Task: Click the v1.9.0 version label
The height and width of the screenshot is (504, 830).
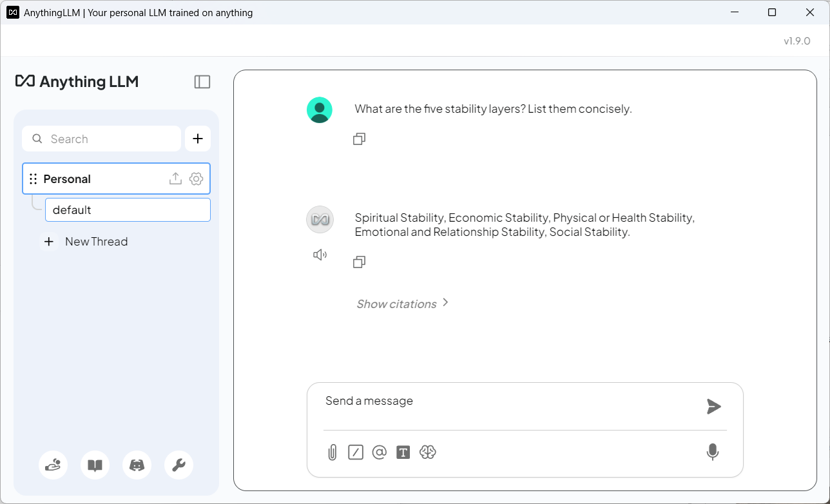Action: [797, 41]
